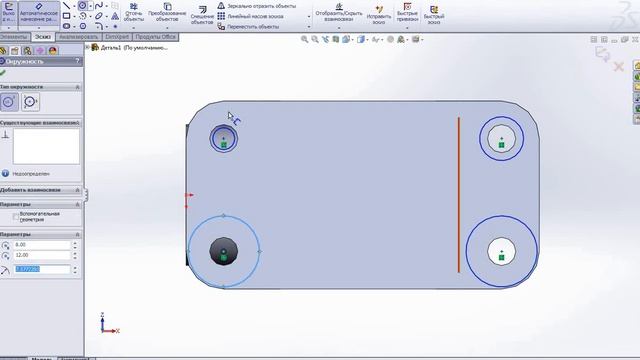Image resolution: width=640 pixels, height=360 pixels.
Task: Toggle Вспомогательная геометрия checkbox
Action: 16,217
